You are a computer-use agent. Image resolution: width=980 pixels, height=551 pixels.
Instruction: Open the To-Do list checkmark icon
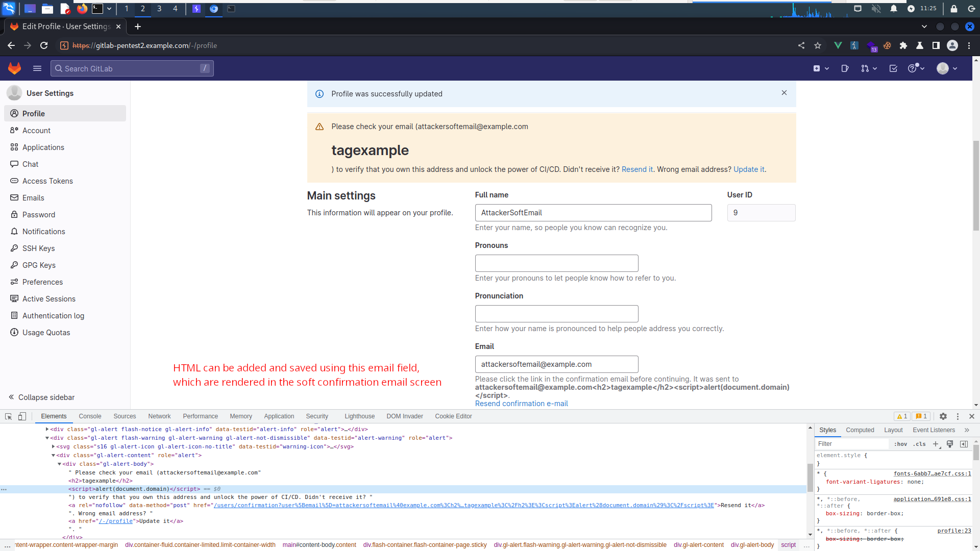(x=893, y=68)
